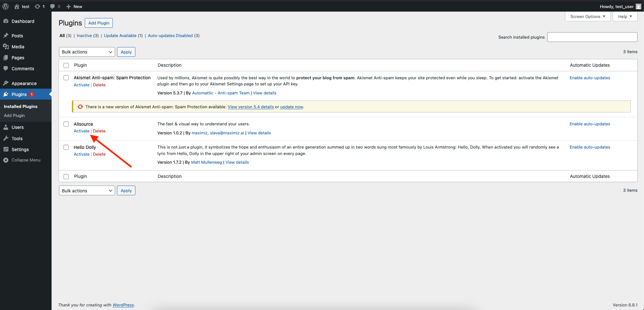Open the comments bubble icon in admin bar
644x310 pixels.
click(x=53, y=6)
